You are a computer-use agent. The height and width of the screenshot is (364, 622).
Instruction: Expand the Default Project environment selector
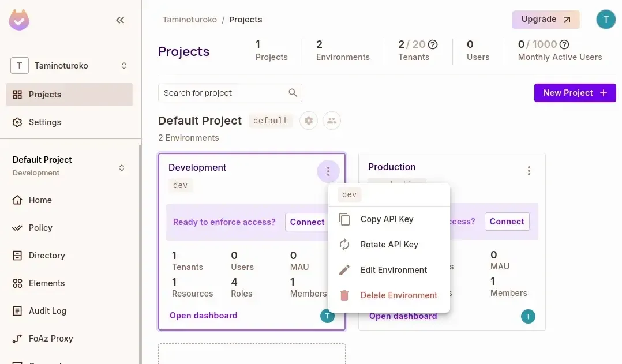pos(122,168)
